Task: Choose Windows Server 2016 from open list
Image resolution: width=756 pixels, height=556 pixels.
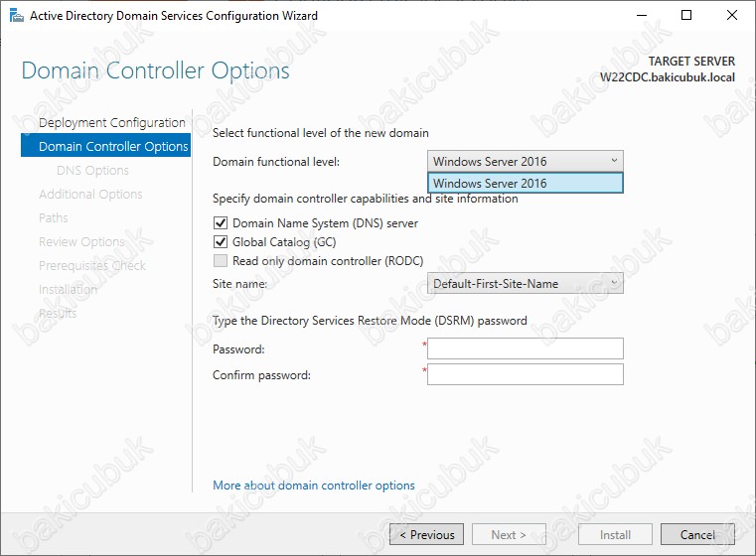Action: (x=526, y=183)
